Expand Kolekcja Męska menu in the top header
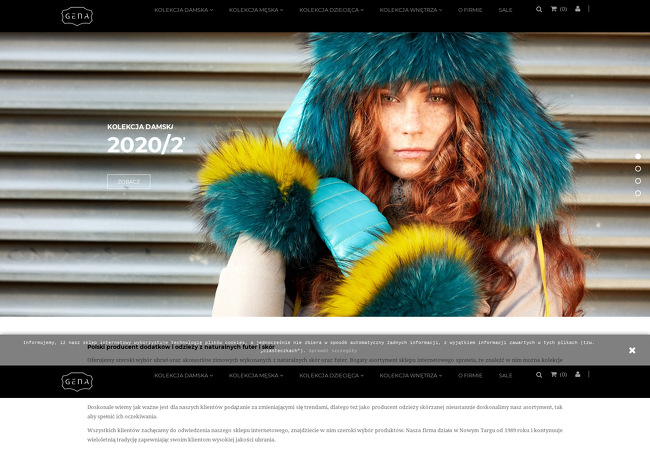This screenshot has width=650, height=450. [256, 10]
